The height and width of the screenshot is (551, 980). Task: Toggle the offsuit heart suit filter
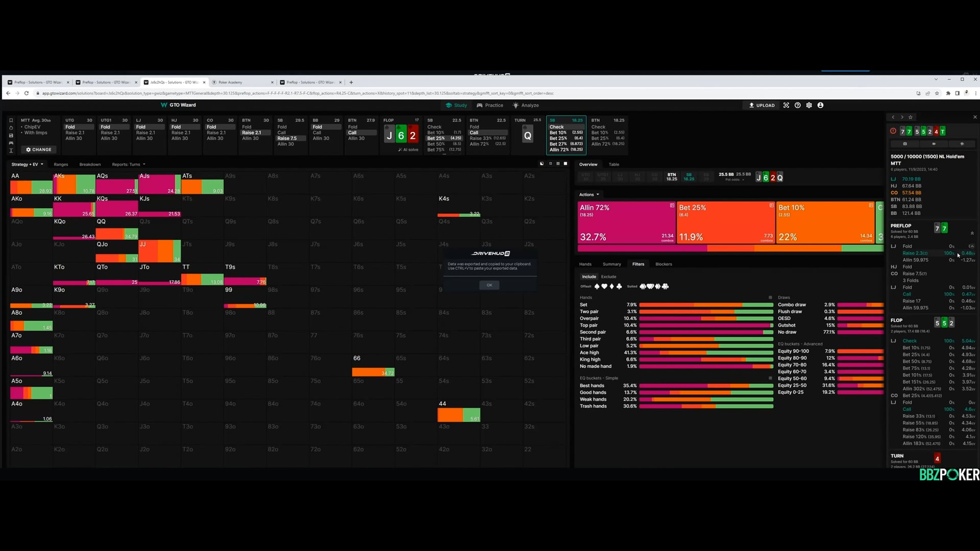[604, 286]
